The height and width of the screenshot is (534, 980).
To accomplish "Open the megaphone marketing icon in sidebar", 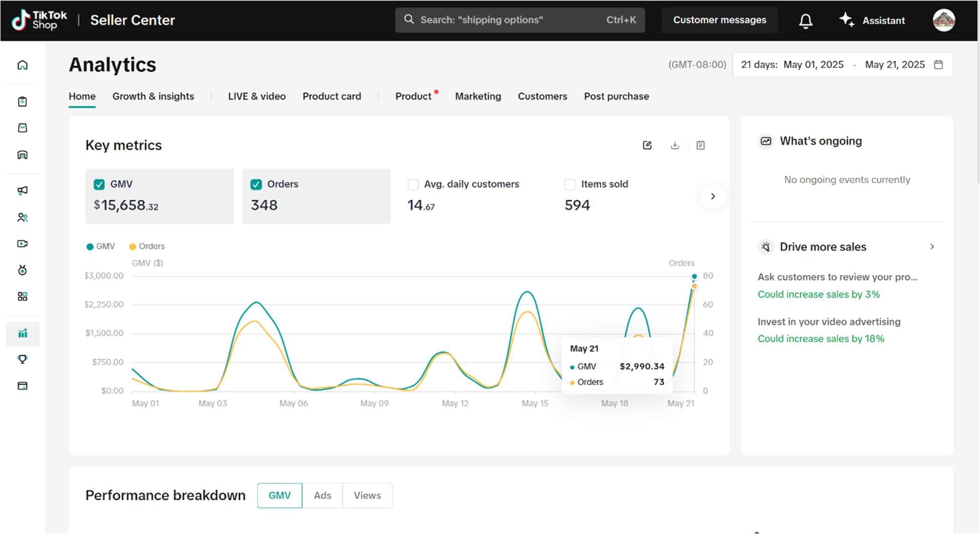I will [23, 190].
